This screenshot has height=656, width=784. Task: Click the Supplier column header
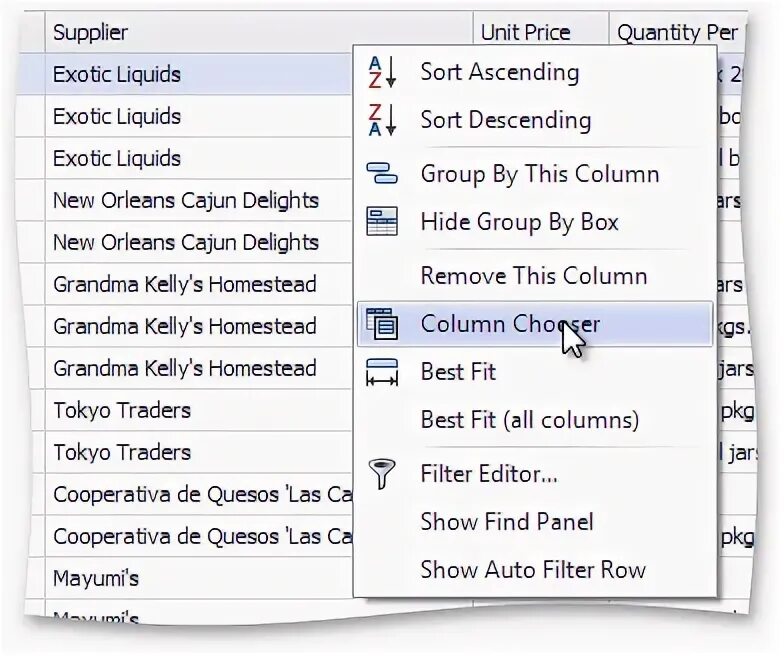(91, 32)
